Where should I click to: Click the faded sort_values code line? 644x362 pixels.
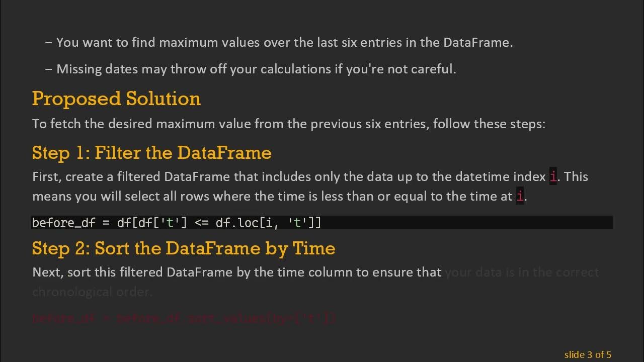click(x=184, y=318)
